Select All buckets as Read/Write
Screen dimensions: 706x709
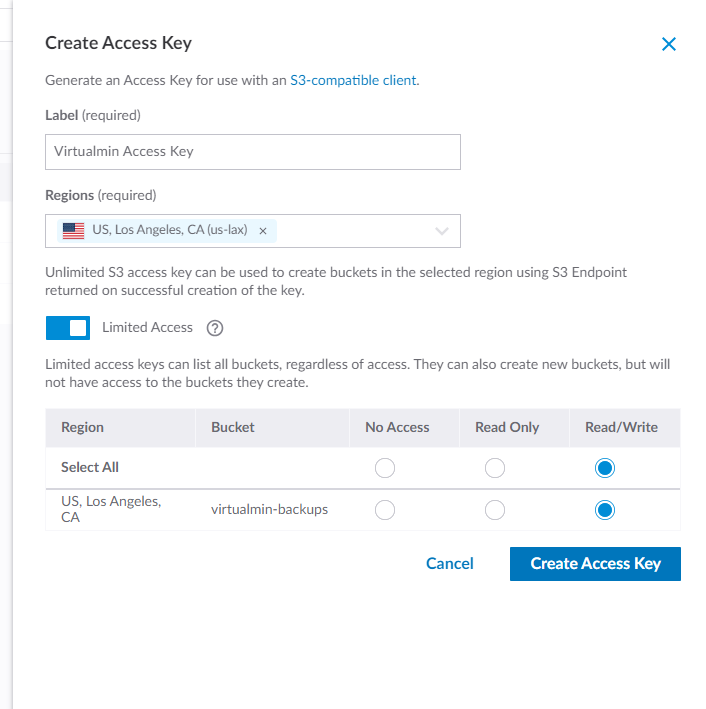tap(604, 468)
